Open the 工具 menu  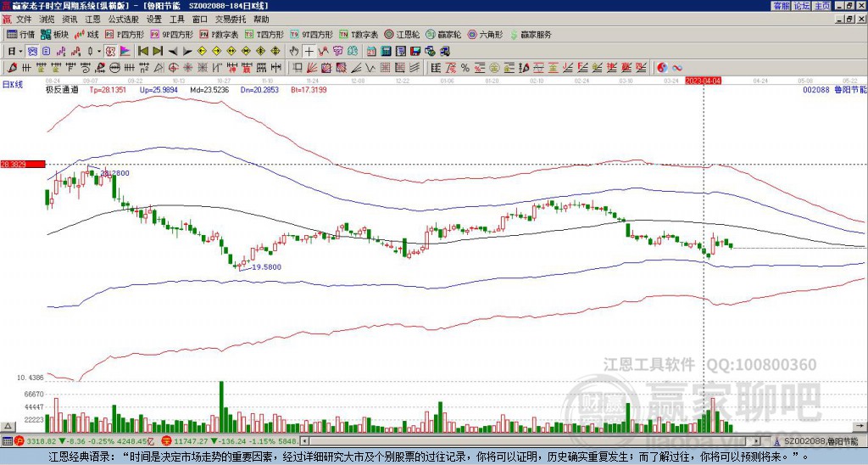point(177,20)
